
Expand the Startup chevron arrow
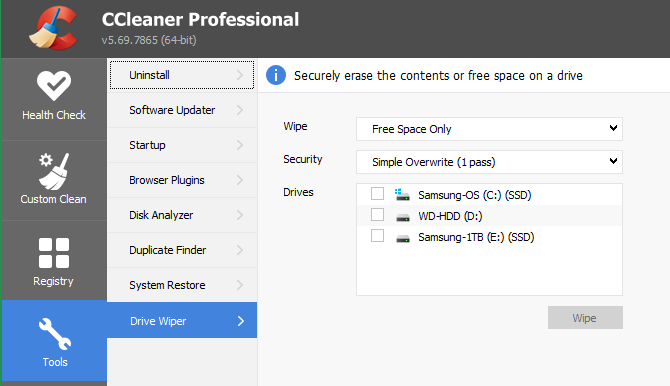[240, 145]
